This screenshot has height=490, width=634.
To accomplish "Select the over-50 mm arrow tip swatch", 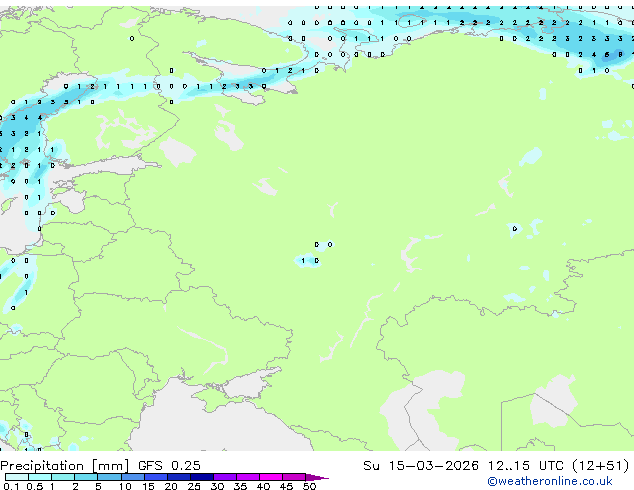I will (x=317, y=477).
